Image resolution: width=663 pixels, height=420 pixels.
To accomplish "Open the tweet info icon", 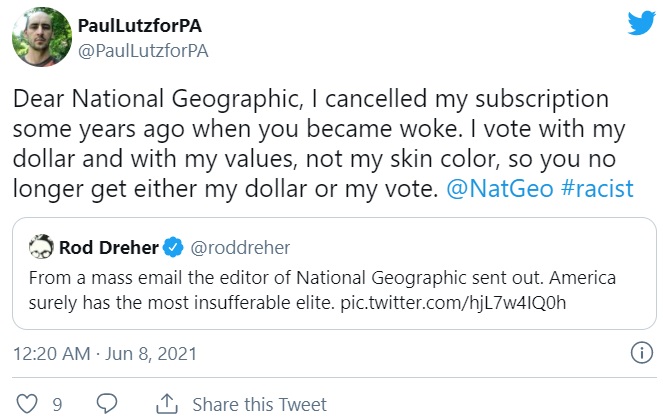I will 641,353.
